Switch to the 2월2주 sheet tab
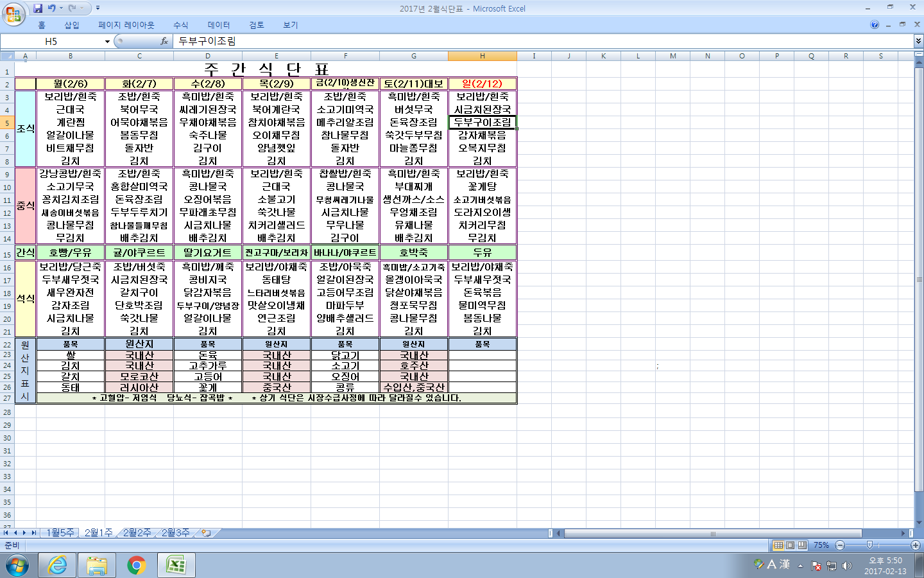 tap(137, 533)
